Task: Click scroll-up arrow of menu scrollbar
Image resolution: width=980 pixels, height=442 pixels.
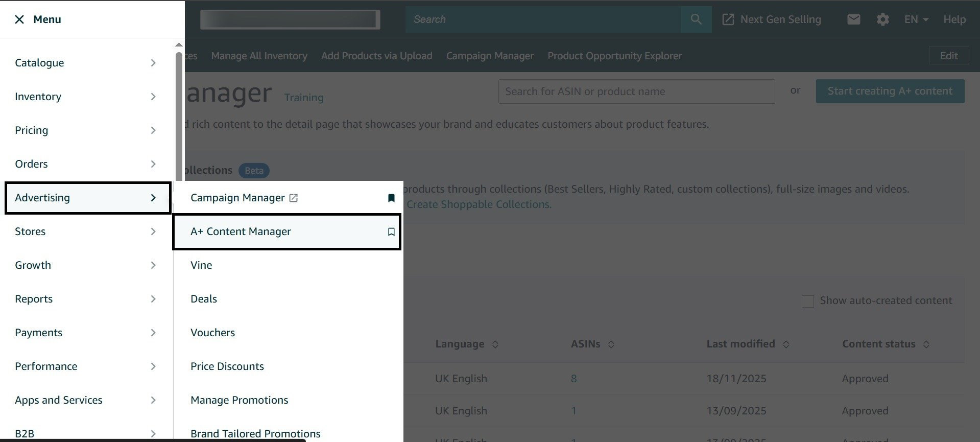Action: [x=179, y=45]
